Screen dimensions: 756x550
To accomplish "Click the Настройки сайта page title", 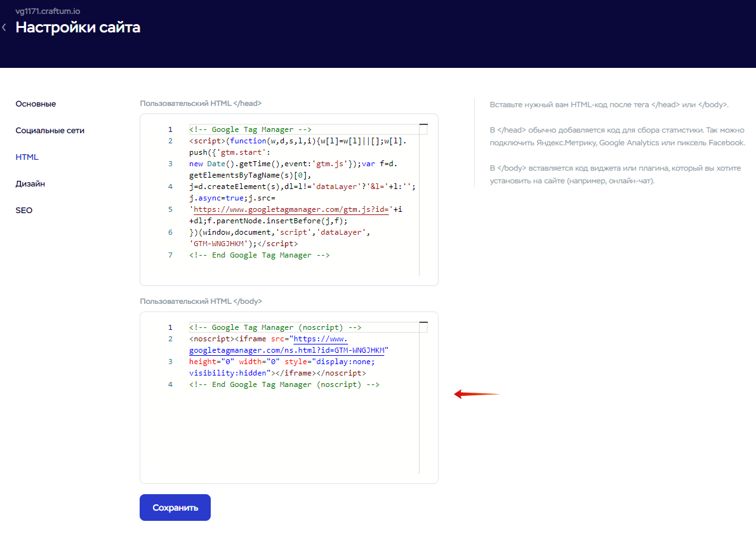I will point(77,27).
